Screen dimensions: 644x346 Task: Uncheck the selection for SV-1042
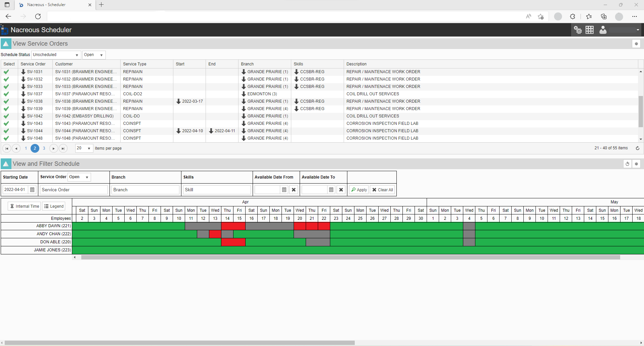point(6,116)
